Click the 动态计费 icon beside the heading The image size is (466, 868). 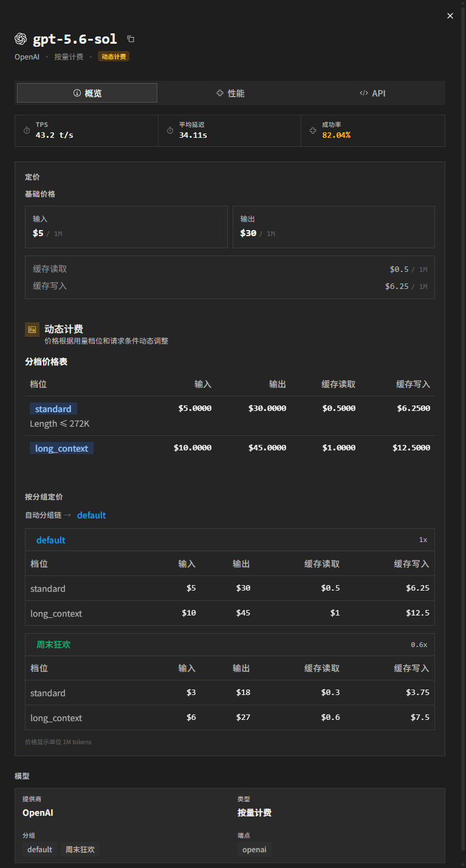pos(32,330)
